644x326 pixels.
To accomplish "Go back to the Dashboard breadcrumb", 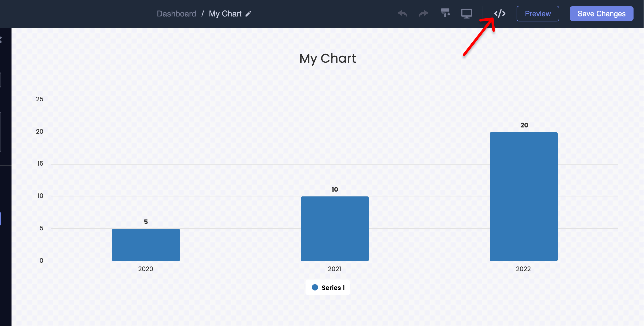I will click(177, 13).
